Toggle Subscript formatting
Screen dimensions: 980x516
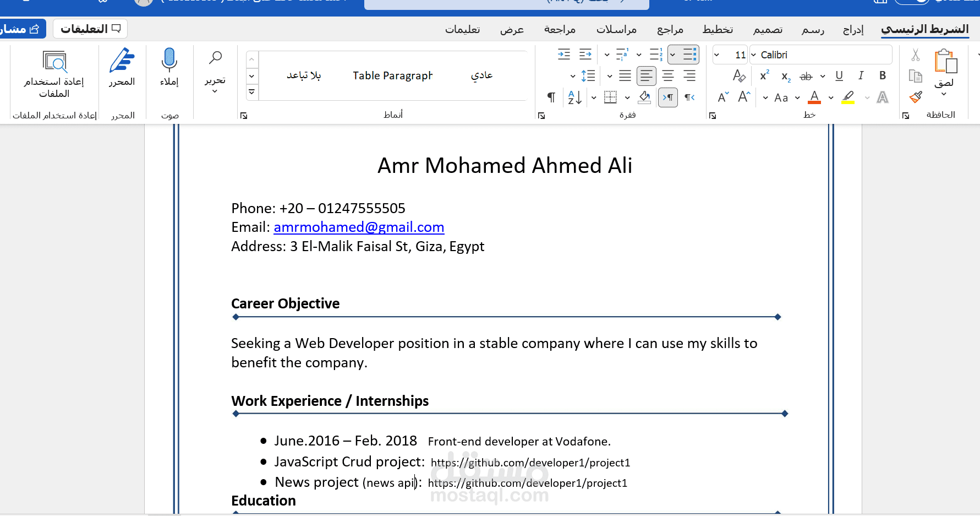coord(786,77)
